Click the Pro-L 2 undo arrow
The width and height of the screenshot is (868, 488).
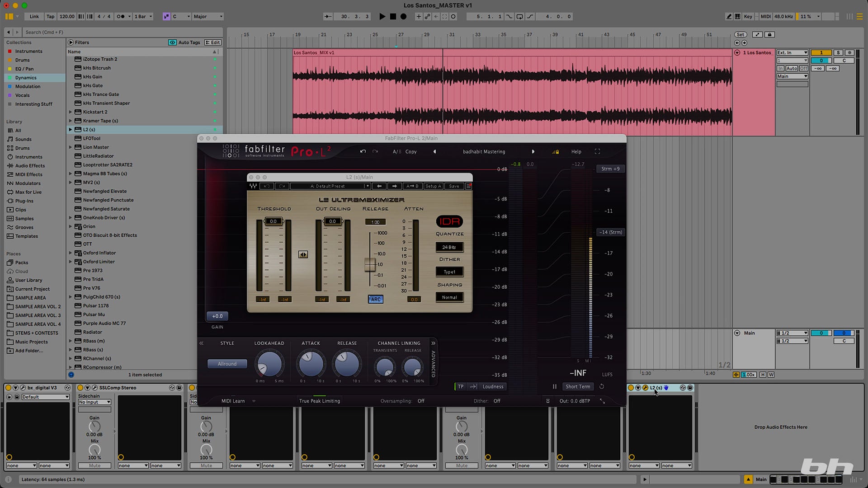(363, 152)
